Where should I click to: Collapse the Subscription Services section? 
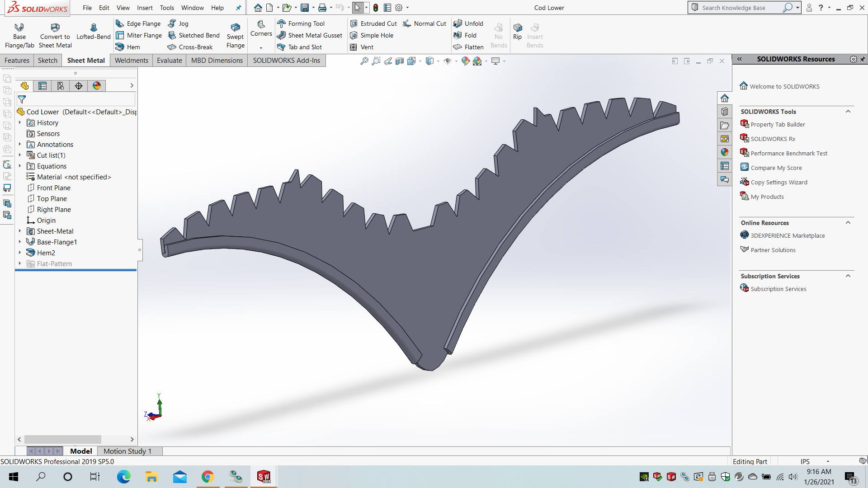click(x=848, y=276)
